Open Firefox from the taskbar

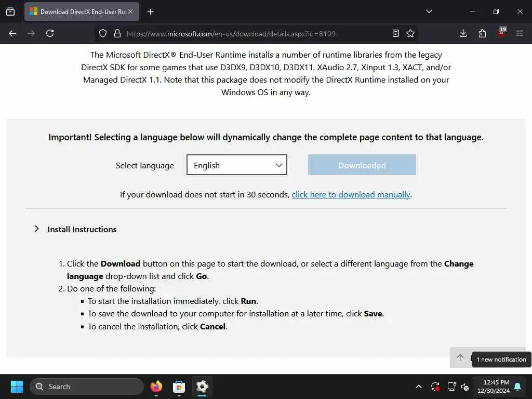156,387
